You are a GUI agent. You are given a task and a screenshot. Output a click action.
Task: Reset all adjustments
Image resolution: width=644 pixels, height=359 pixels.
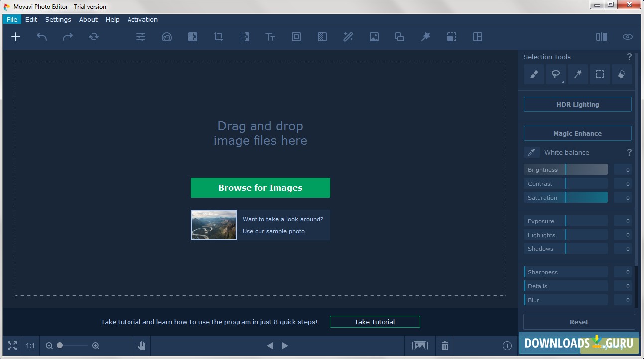click(579, 322)
